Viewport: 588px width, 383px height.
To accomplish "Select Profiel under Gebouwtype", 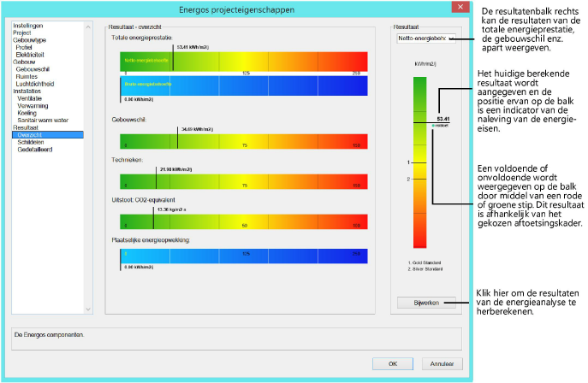I will pyautogui.click(x=27, y=47).
